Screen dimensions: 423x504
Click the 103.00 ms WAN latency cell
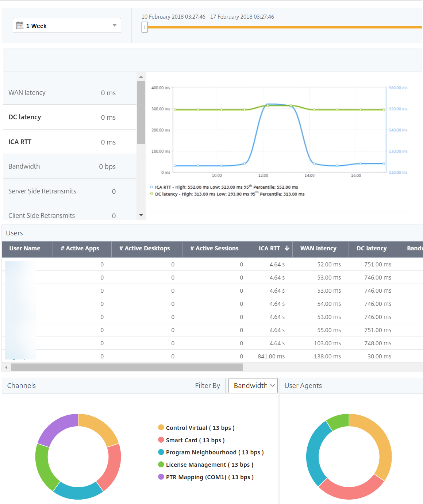(327, 343)
